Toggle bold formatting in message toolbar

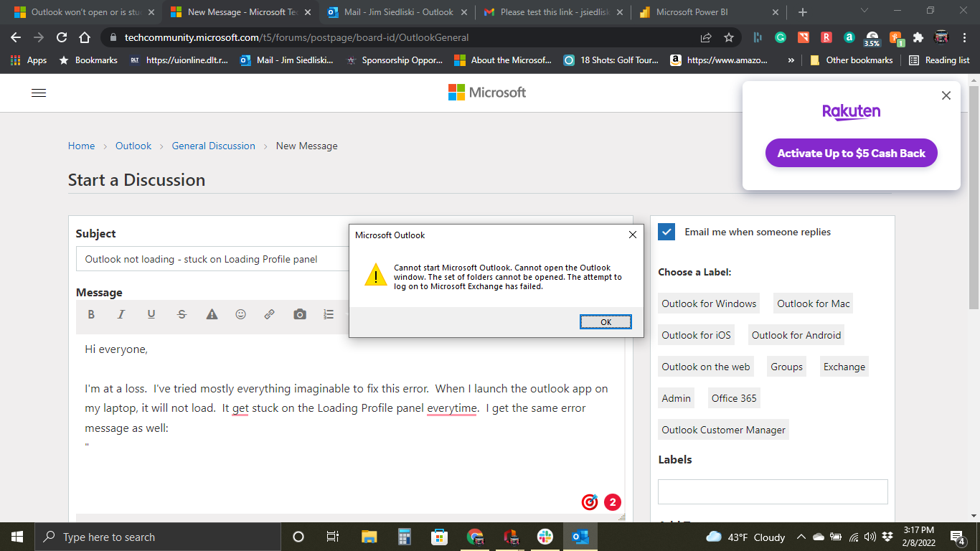(91, 314)
